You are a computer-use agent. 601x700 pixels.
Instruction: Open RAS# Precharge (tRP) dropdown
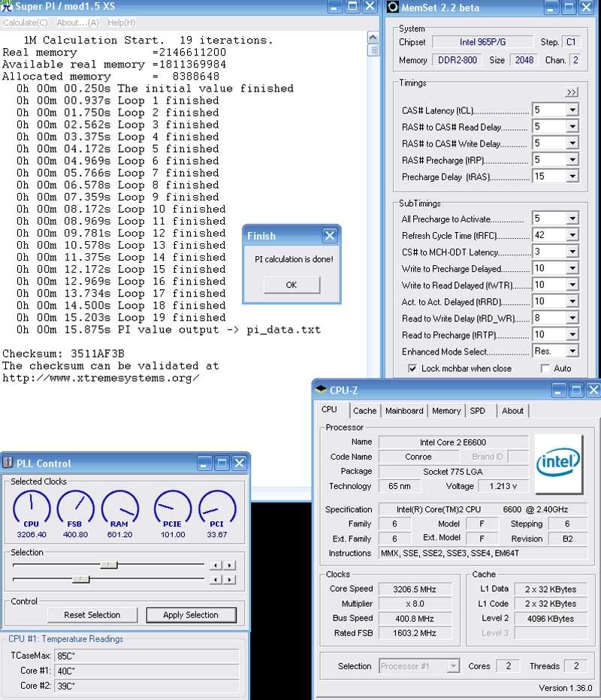(x=572, y=160)
